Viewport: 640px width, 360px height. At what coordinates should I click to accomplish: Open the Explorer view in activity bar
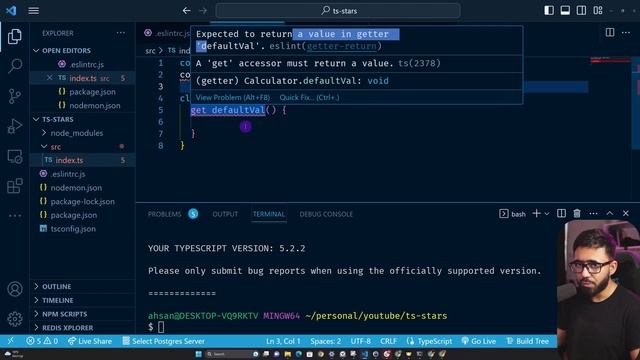click(x=15, y=36)
